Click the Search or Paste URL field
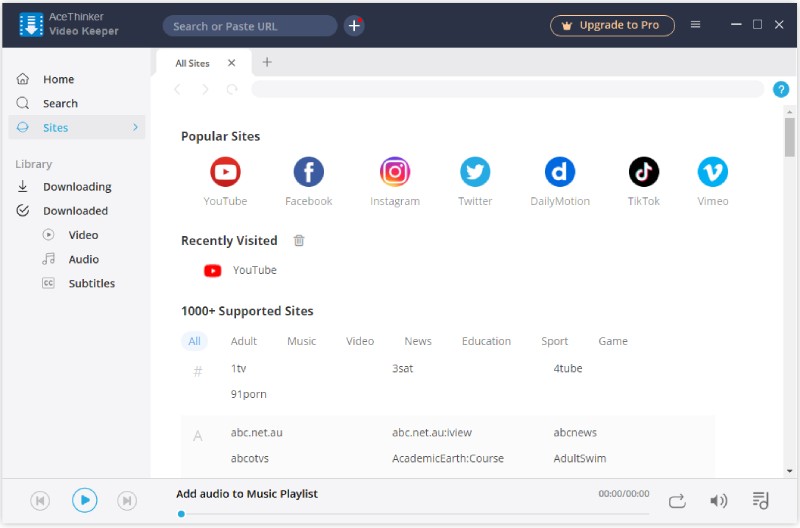Viewport: 800px width, 528px height. 250,26
